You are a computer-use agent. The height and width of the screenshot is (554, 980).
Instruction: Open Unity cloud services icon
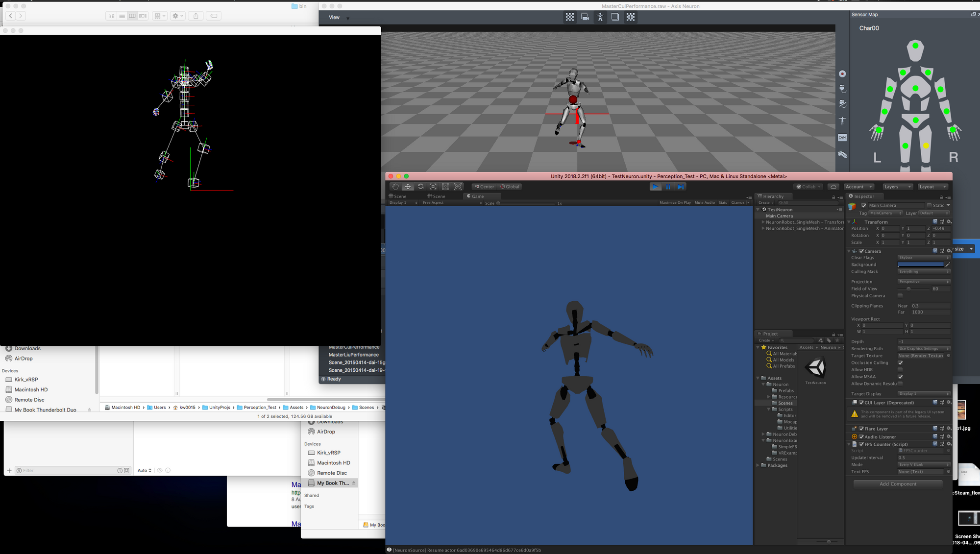833,187
